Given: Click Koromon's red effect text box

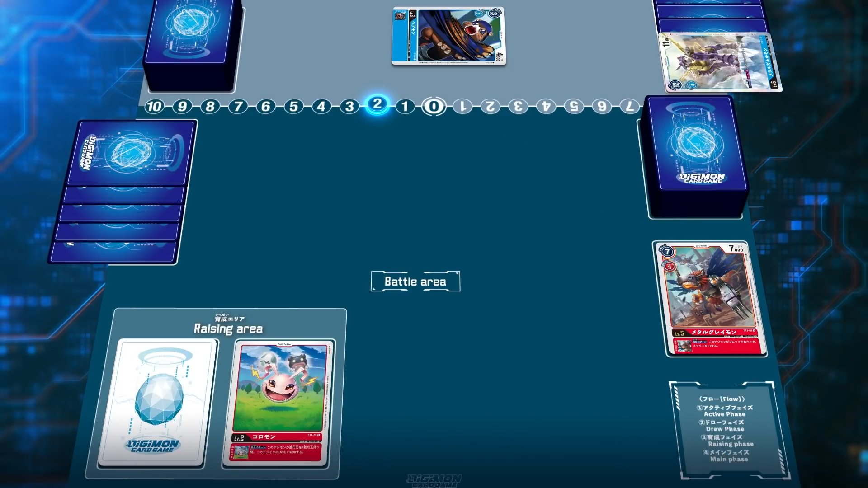Looking at the screenshot, I should 276,452.
